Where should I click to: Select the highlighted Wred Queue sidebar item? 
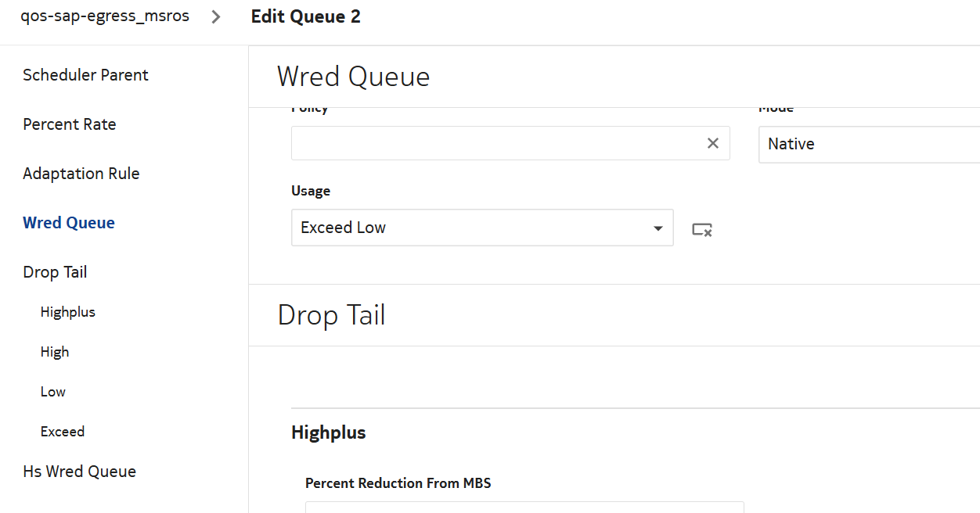pyautogui.click(x=69, y=223)
